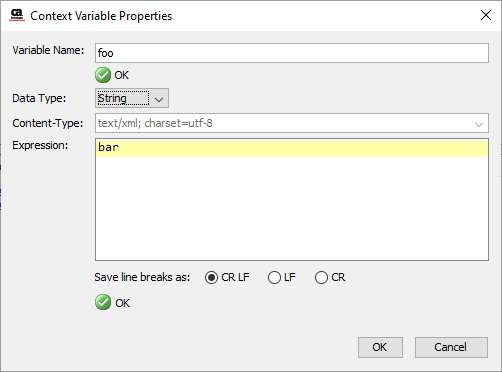Choose CR only line break option

coord(321,277)
